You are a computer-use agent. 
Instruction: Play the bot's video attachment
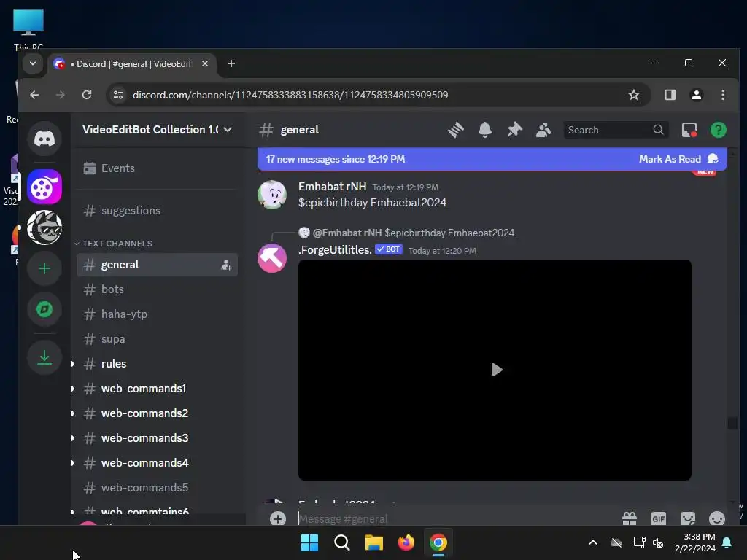tap(496, 370)
